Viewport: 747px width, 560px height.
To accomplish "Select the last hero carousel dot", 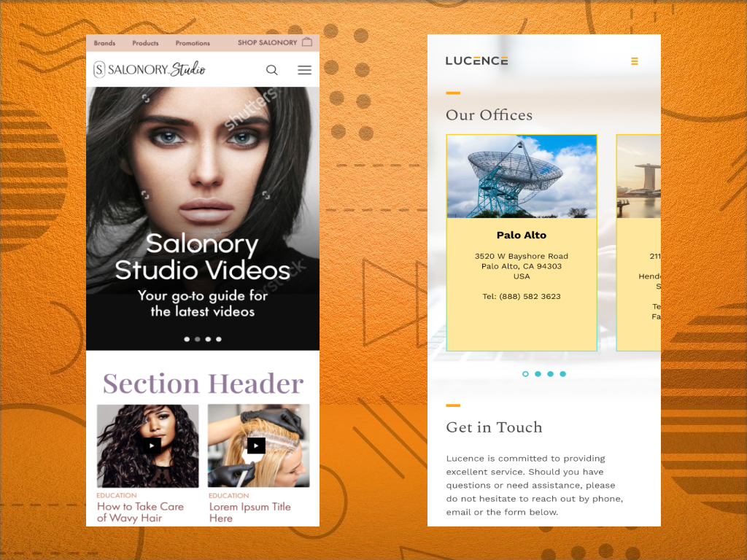I will pyautogui.click(x=219, y=339).
